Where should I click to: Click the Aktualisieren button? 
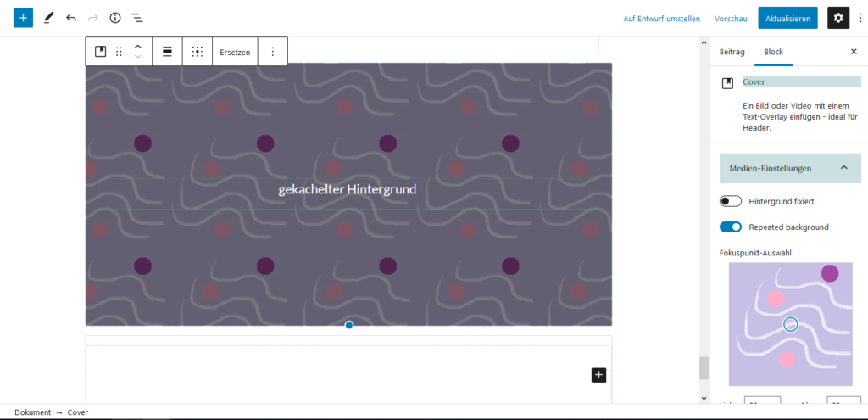pos(787,18)
